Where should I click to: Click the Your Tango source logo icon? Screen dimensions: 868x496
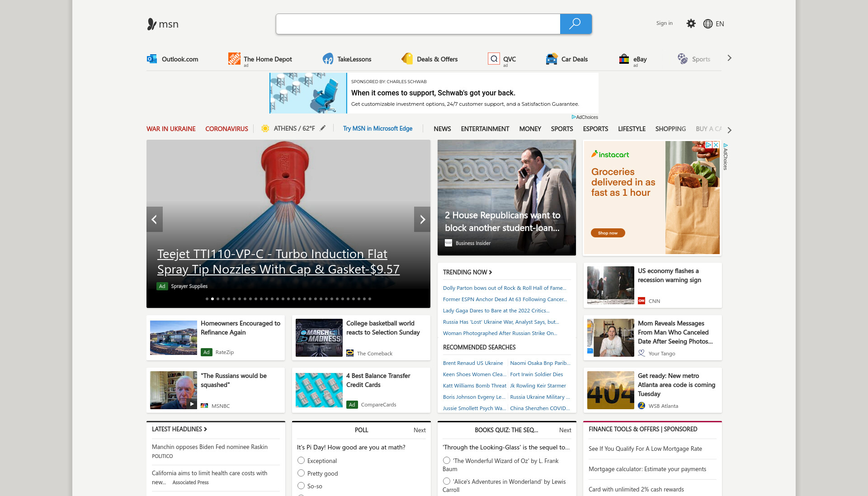tap(642, 353)
